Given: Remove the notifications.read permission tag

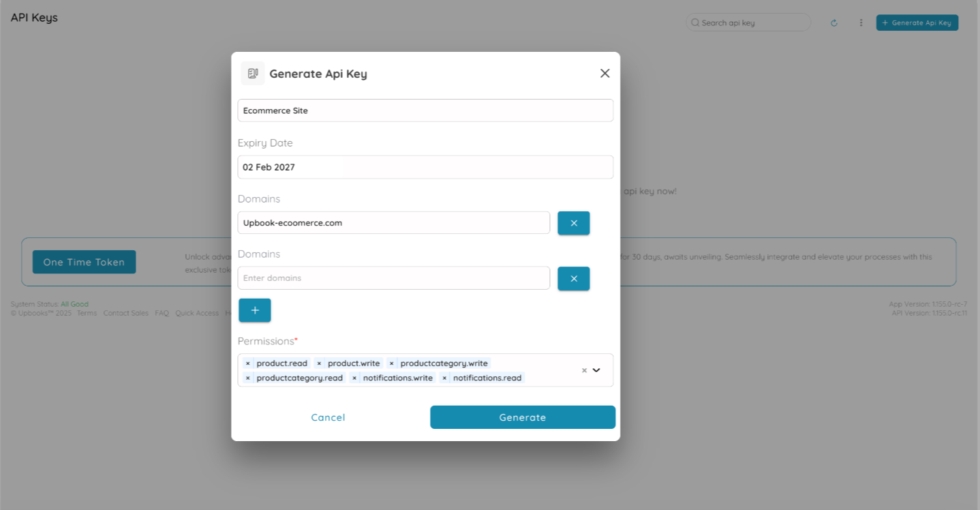Looking at the screenshot, I should (444, 378).
